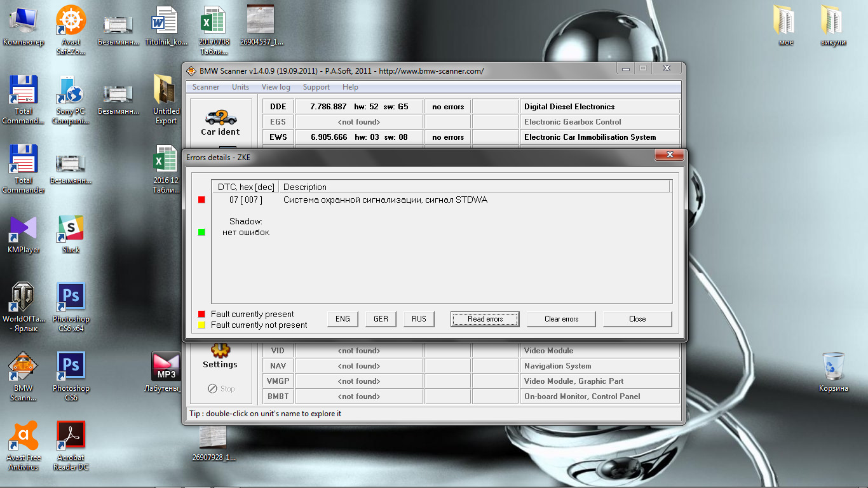Screen dimensions: 868x488
Task: Open the Help menu
Action: pos(350,87)
